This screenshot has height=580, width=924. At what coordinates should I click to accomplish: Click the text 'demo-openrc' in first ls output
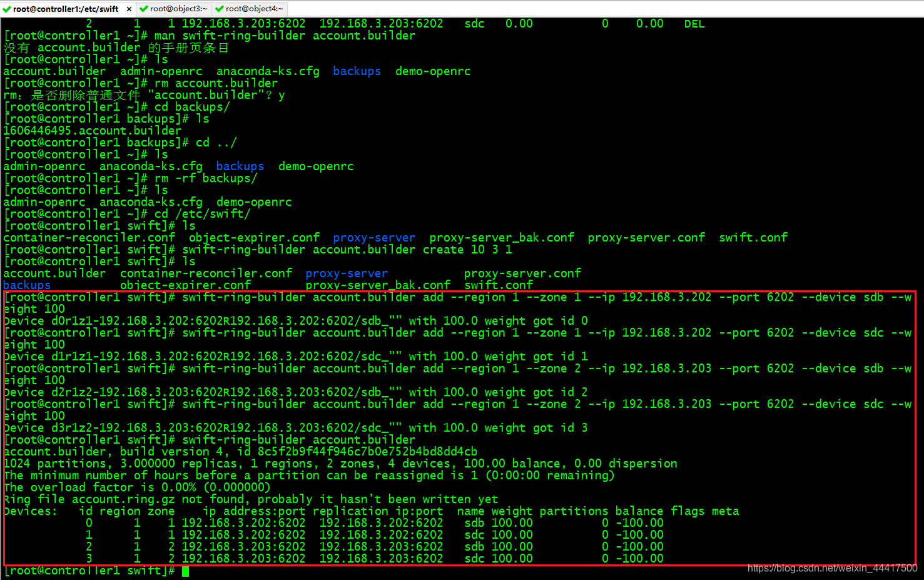(x=433, y=71)
